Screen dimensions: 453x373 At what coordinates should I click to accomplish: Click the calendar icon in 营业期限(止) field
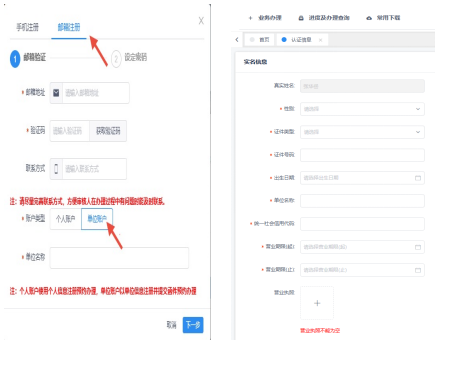418,270
